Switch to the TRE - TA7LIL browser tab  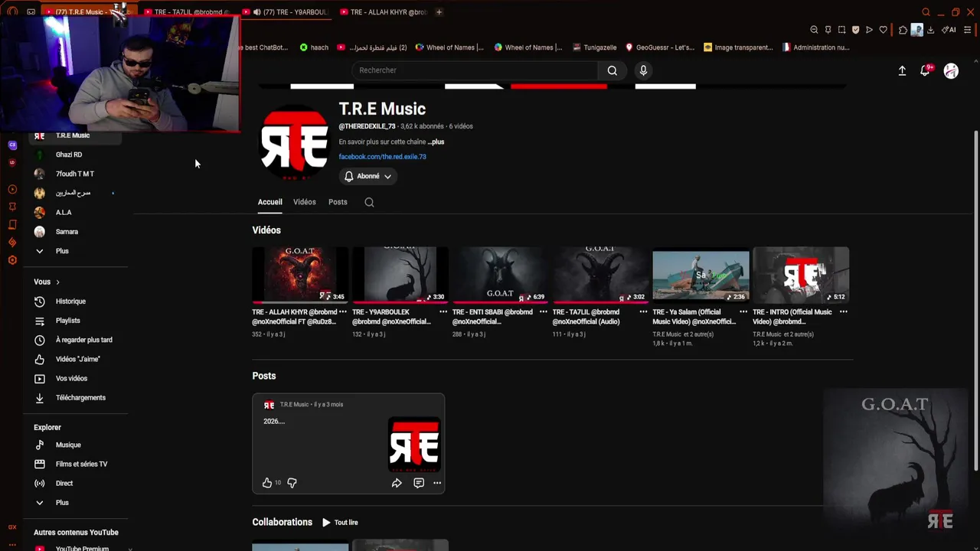[x=188, y=12]
